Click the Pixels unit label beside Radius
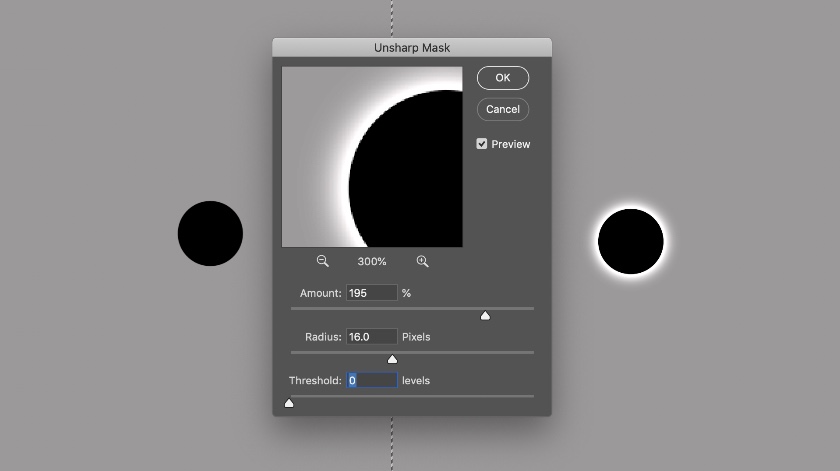This screenshot has height=471, width=840. (416, 337)
